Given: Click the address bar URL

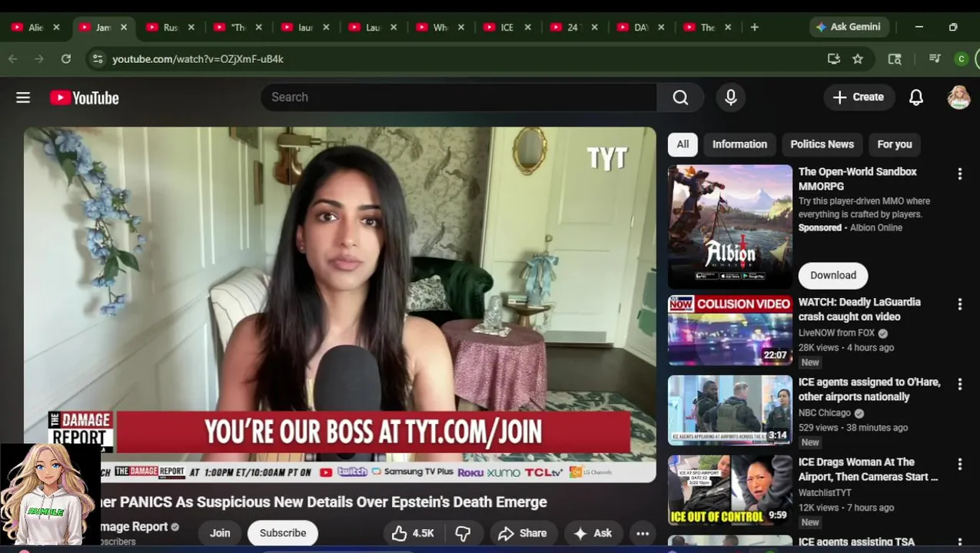Looking at the screenshot, I should click(198, 58).
